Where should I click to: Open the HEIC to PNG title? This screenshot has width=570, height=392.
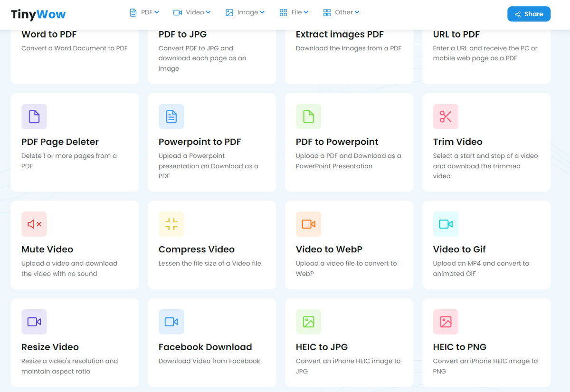[x=460, y=347]
